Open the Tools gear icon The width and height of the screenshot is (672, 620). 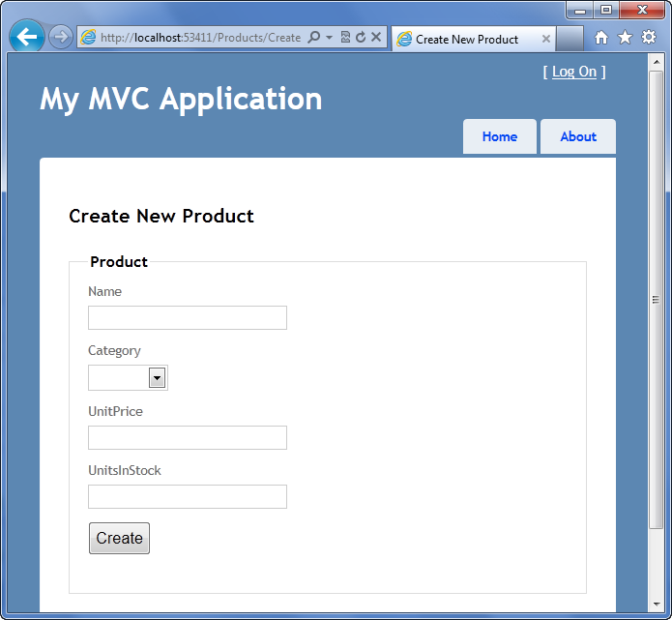point(649,38)
